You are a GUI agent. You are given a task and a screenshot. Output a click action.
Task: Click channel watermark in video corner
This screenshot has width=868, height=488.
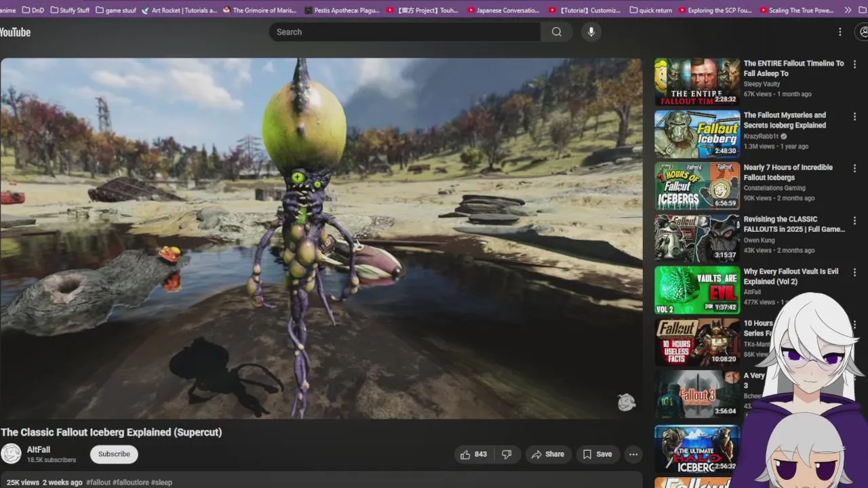tap(627, 403)
